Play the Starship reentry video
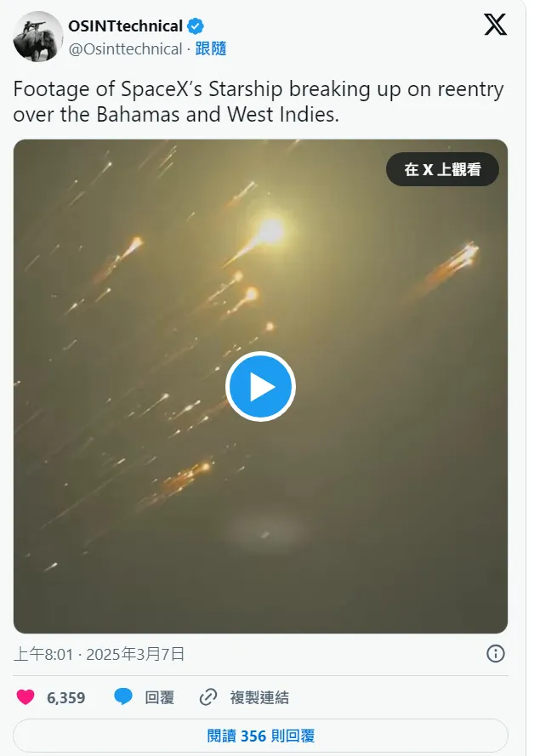This screenshot has height=756, width=540. (x=260, y=387)
